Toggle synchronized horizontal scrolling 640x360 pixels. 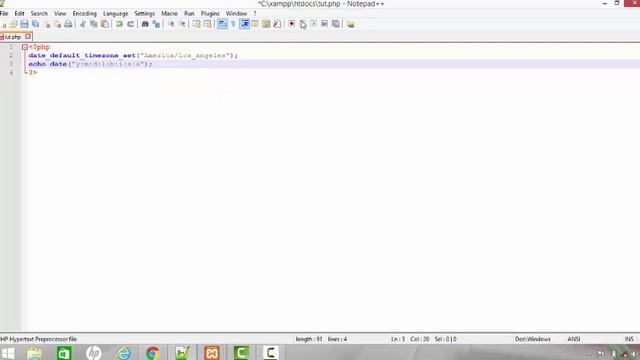(207, 24)
